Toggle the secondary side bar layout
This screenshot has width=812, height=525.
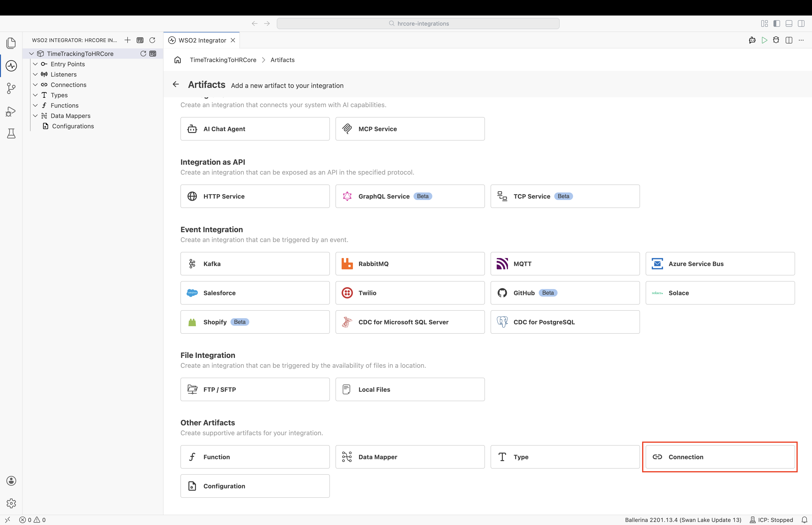click(x=801, y=24)
